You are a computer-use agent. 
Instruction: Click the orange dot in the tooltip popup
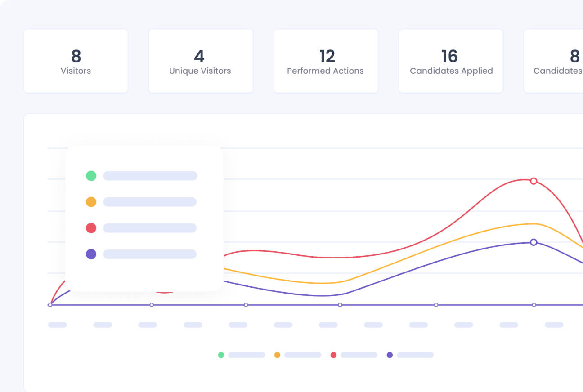(x=91, y=202)
